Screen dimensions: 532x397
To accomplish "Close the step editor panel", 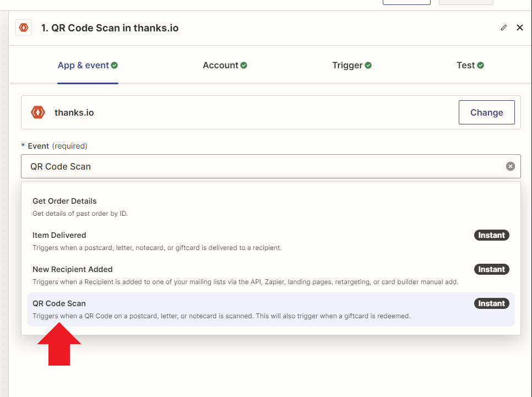I will pyautogui.click(x=520, y=28).
